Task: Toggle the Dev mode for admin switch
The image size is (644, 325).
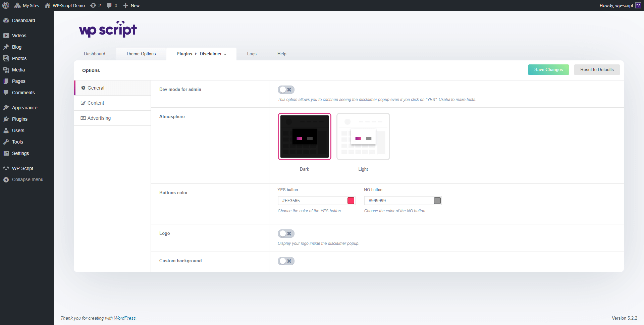Action: (x=286, y=90)
